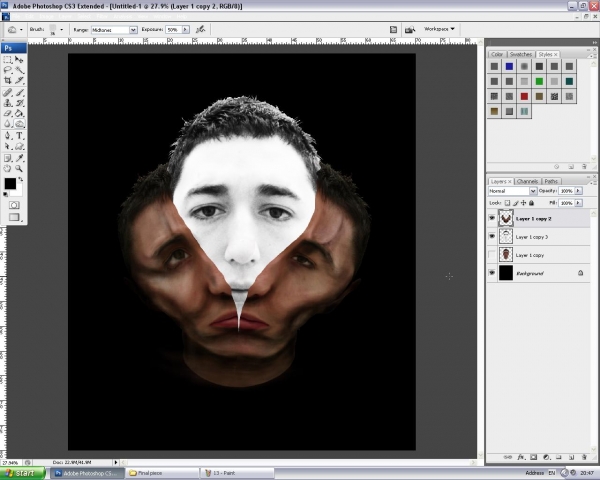Open the Fill slider arrow

pos(578,203)
